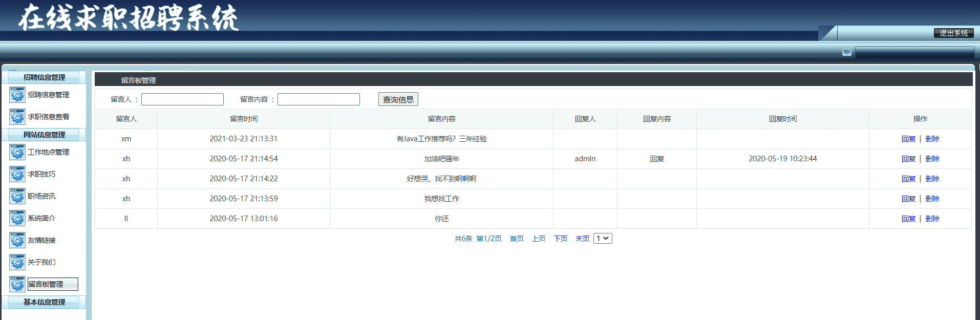The image size is (980, 320).
Task: Go to next page via 下页
Action: (560, 239)
